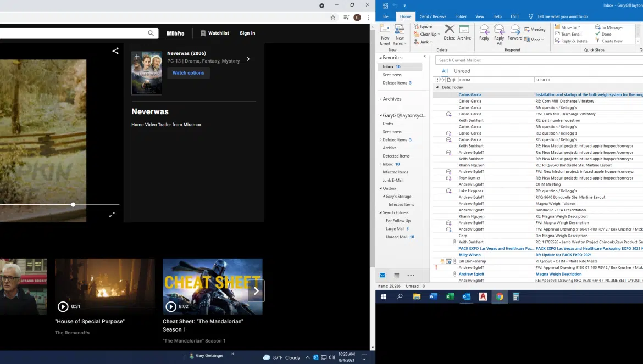Viewport: 643px width, 364px height.
Task: Expand the trailer to fullscreen
Action: [x=112, y=215]
